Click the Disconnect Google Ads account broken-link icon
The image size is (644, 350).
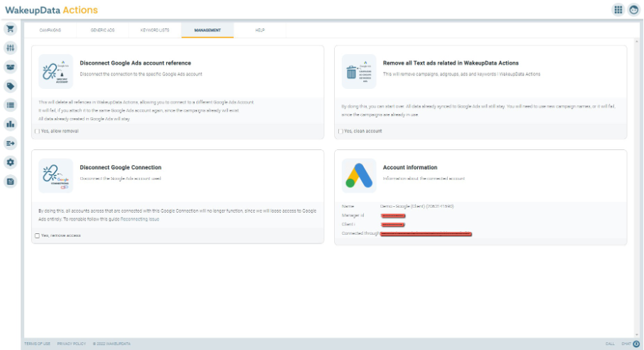click(56, 72)
